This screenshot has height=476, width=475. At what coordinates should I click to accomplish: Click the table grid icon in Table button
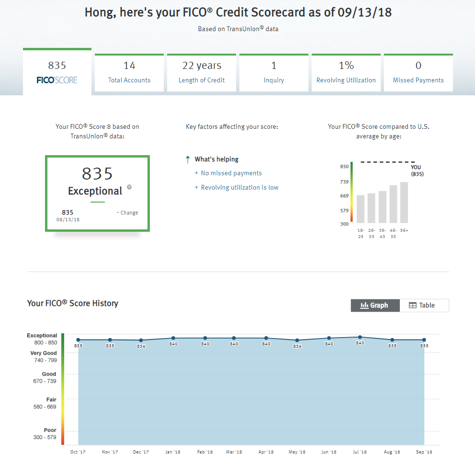coord(412,306)
